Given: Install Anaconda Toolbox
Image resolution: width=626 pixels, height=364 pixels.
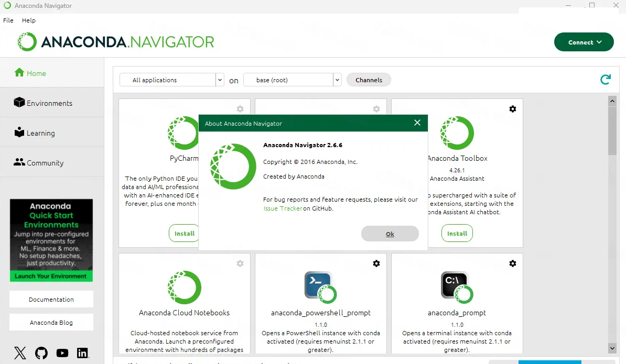Looking at the screenshot, I should click(x=457, y=233).
